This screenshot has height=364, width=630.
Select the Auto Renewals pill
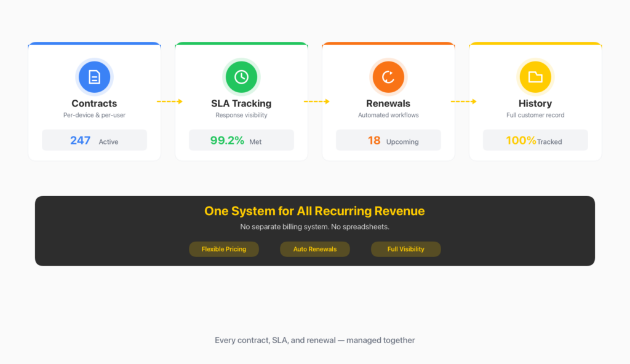click(x=315, y=249)
